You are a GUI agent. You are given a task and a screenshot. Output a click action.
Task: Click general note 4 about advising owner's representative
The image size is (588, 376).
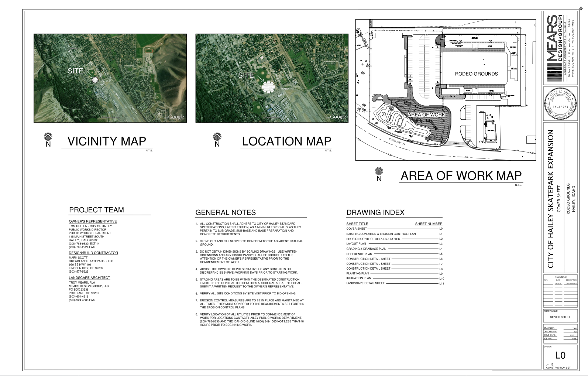247,271
